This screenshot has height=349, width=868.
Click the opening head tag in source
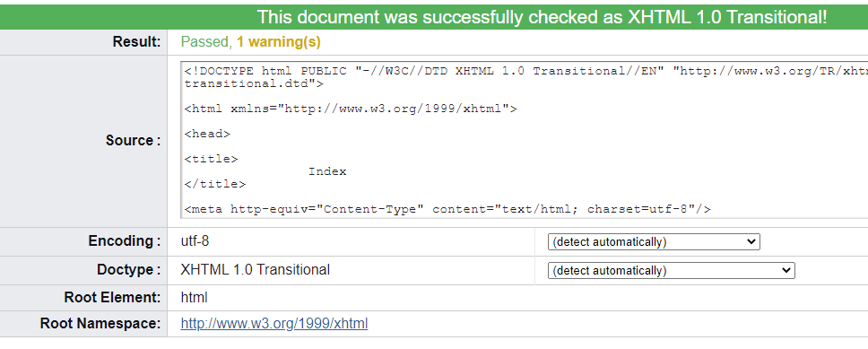(207, 134)
